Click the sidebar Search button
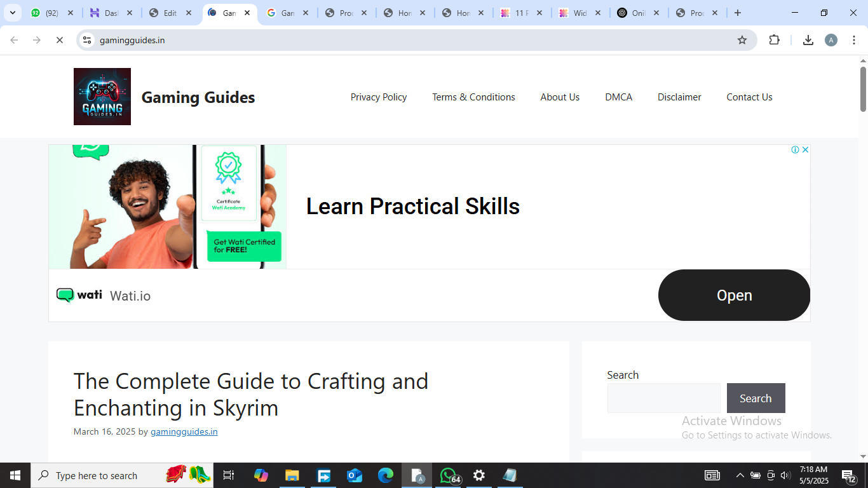 coord(756,398)
